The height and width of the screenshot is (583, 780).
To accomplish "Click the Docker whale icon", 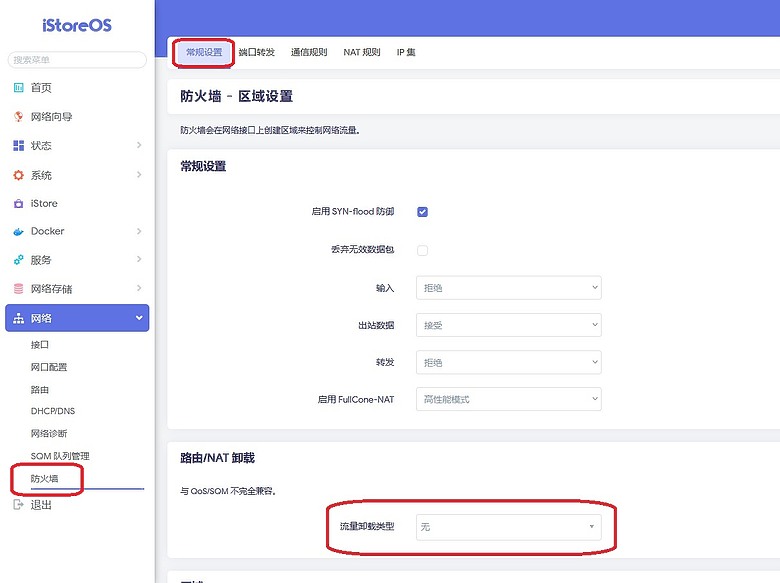I will pos(18,231).
